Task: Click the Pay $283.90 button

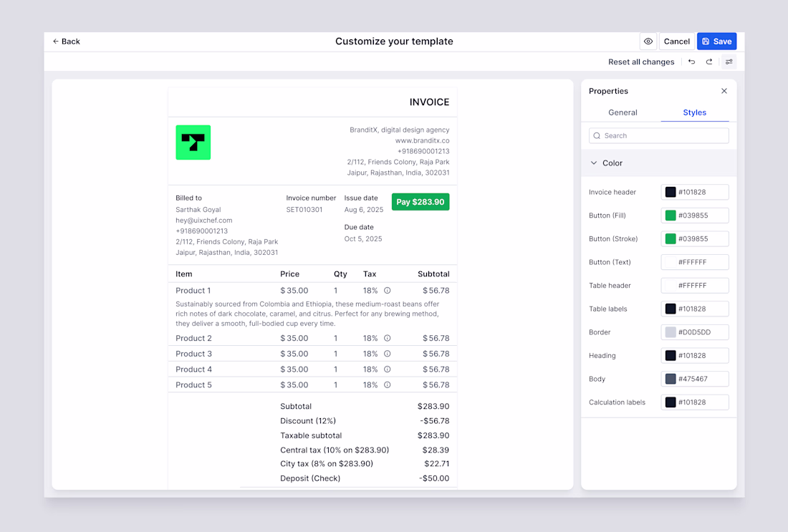Action: point(420,202)
